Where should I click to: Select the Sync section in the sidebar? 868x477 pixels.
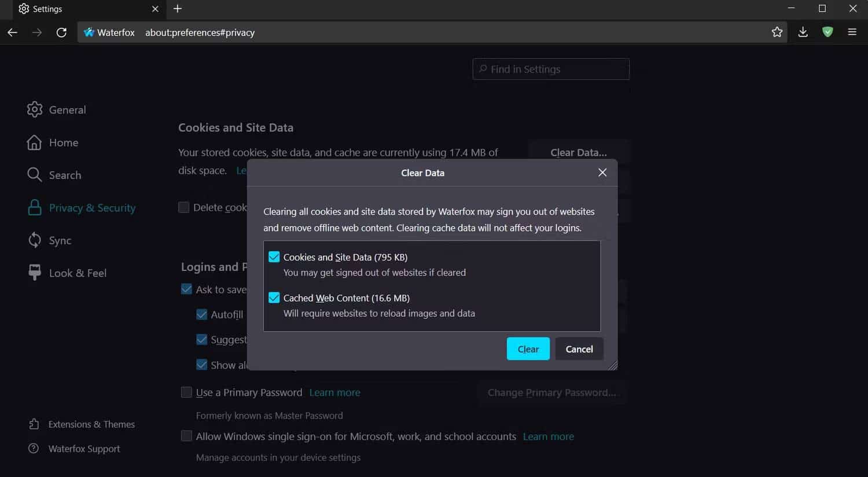60,240
